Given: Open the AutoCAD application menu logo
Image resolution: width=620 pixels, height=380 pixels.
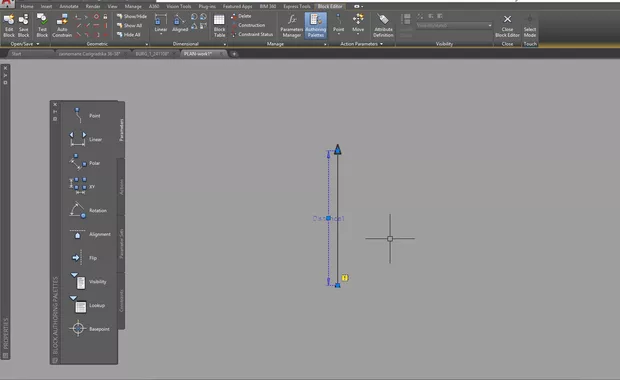Looking at the screenshot, I should pos(6,4).
